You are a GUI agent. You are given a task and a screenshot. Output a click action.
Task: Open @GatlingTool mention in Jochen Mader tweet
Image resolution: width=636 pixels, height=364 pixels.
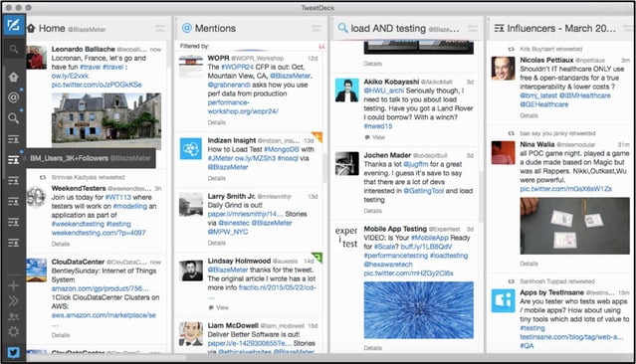423,191
